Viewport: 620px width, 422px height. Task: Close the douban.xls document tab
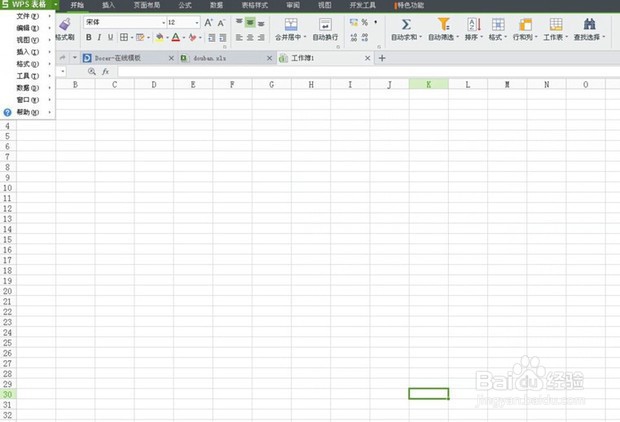click(x=269, y=58)
